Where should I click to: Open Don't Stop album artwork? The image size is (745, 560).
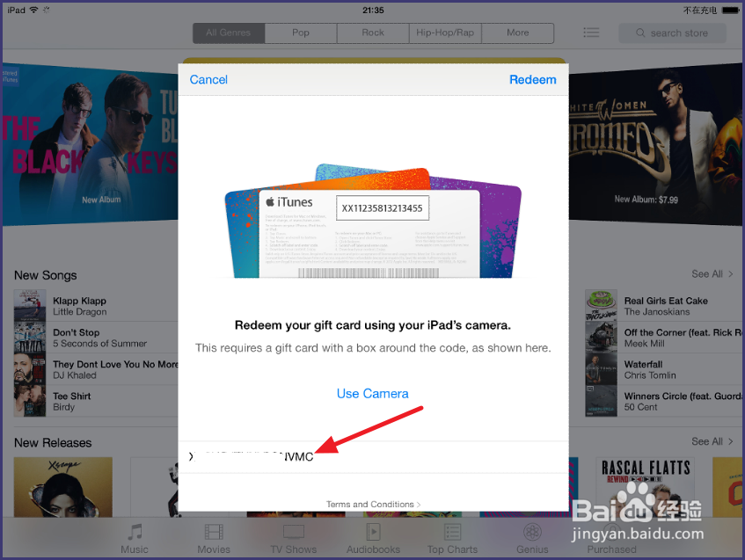pos(30,338)
